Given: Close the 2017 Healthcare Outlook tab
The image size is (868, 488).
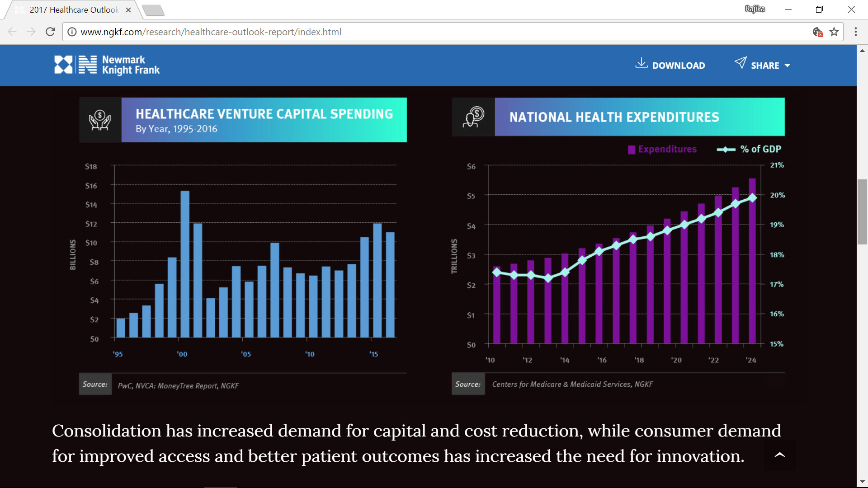Looking at the screenshot, I should [x=128, y=10].
